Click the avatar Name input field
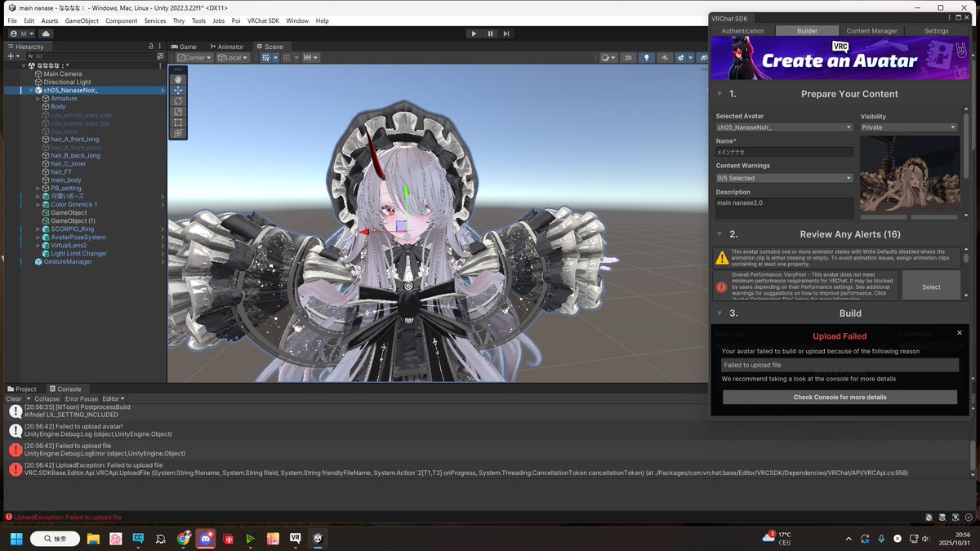This screenshot has height=551, width=980. (784, 152)
